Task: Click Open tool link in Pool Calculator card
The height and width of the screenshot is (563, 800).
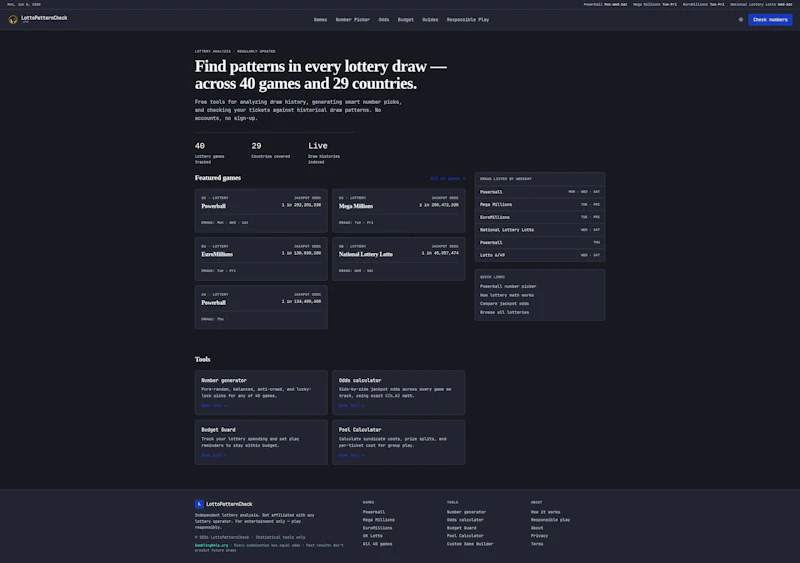Action: (x=352, y=455)
